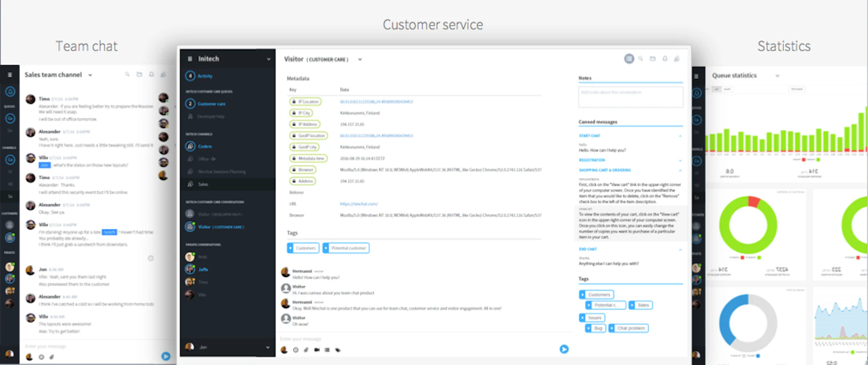Collapse the END CHAT canned messages

[x=680, y=249]
